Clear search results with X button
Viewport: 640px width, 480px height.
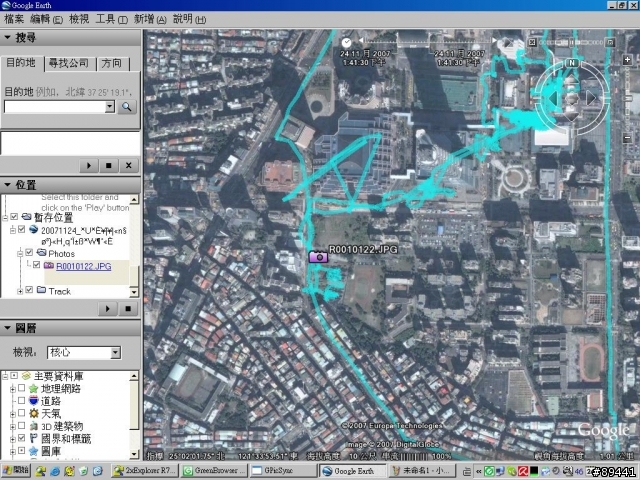129,166
